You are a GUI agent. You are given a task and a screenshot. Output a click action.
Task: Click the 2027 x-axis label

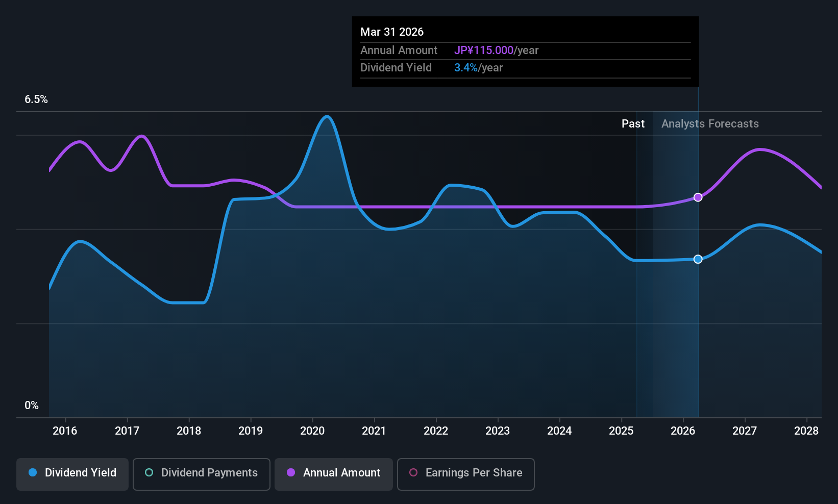pos(745,431)
